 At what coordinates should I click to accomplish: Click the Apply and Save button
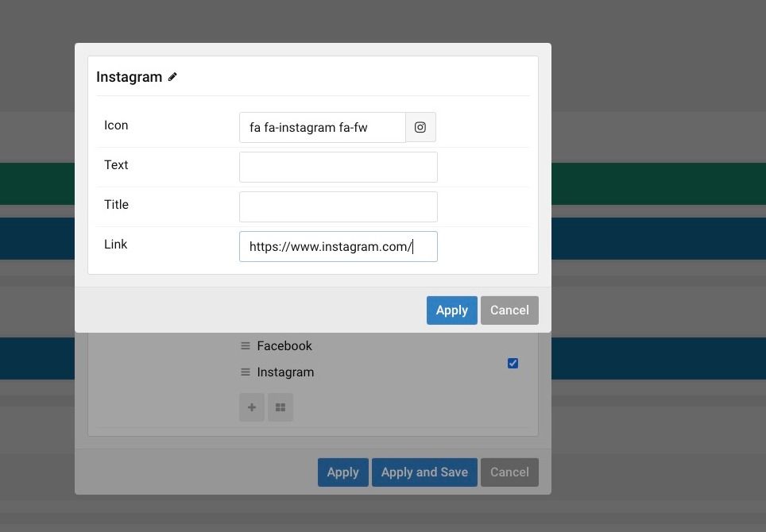pos(424,472)
